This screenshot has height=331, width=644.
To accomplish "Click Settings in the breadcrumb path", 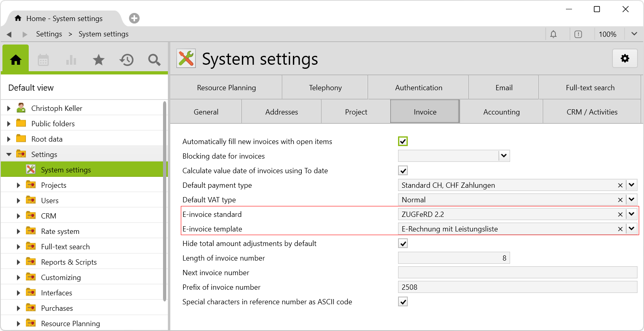I will click(x=49, y=34).
